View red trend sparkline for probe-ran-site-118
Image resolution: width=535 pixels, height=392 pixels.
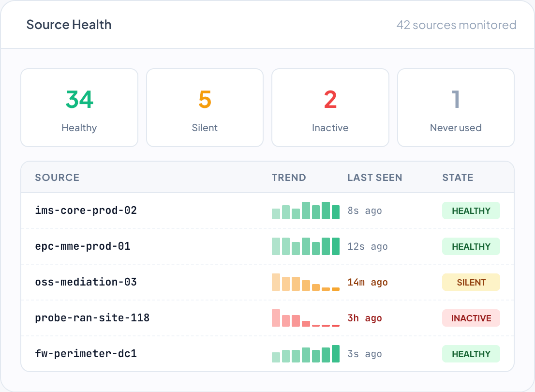tap(306, 318)
